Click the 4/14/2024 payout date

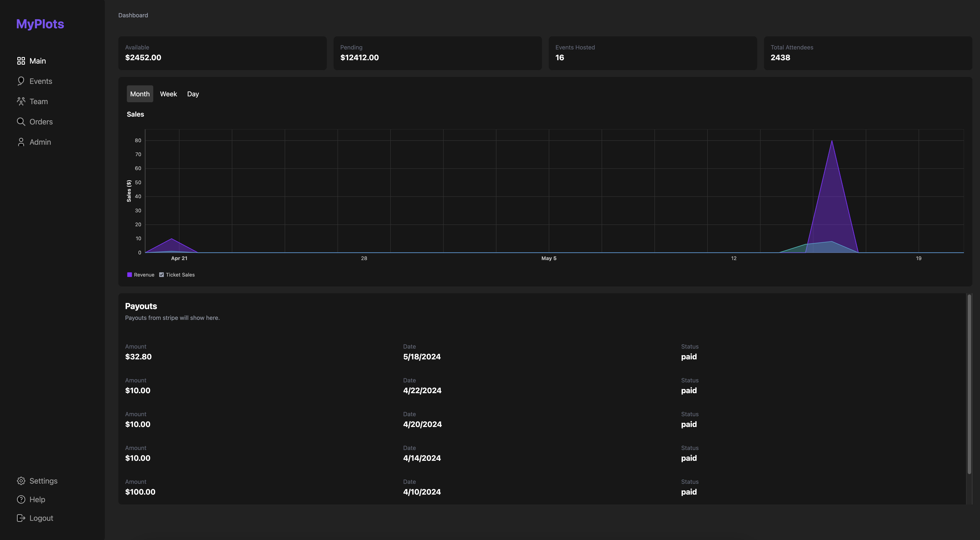click(x=422, y=458)
